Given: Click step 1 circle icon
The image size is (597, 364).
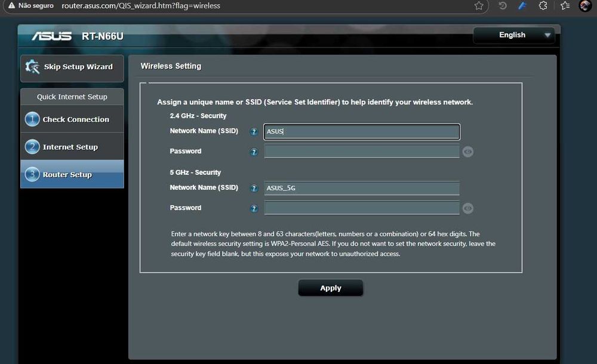Looking at the screenshot, I should pos(32,119).
